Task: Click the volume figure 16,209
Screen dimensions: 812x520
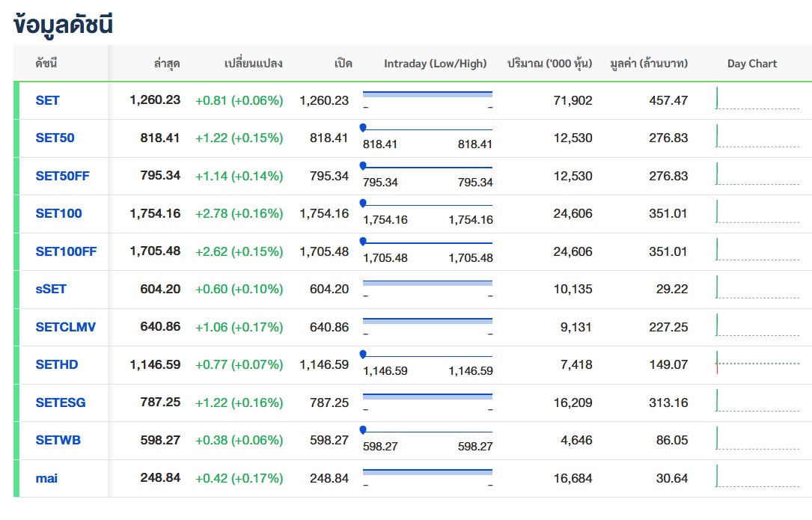Action: point(573,403)
